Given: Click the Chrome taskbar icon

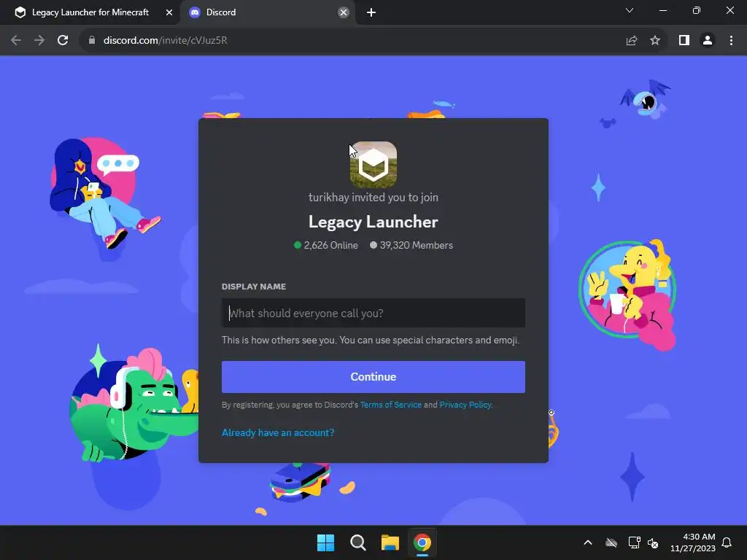Looking at the screenshot, I should tap(422, 542).
